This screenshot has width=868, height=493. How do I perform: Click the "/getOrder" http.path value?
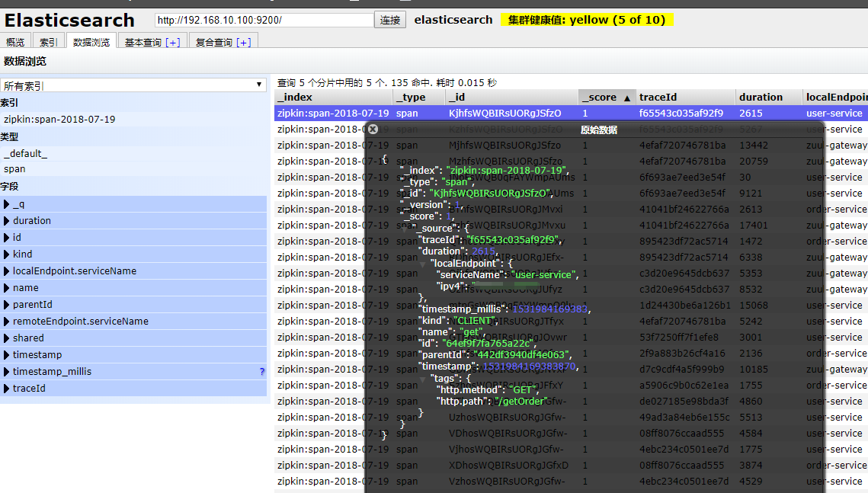(521, 401)
